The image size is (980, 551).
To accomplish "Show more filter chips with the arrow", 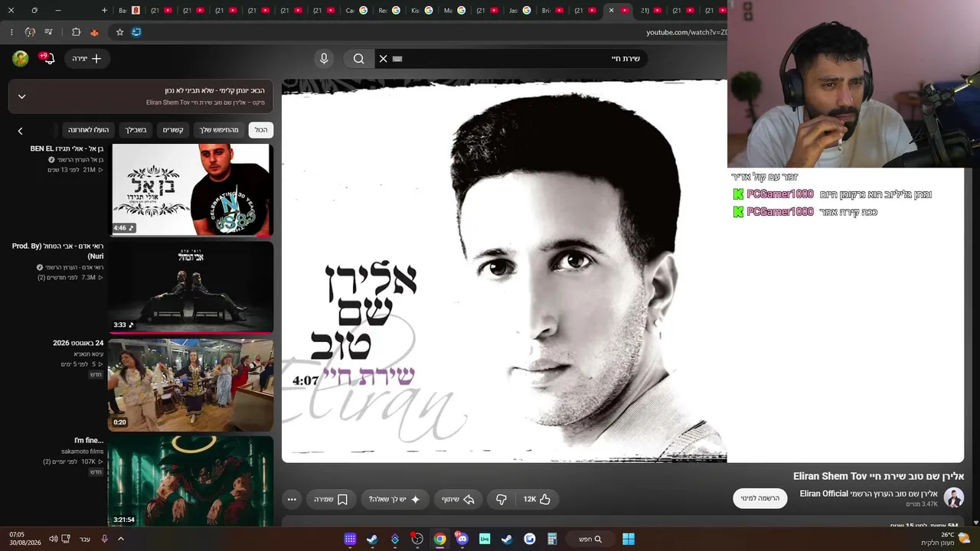I will coord(21,131).
